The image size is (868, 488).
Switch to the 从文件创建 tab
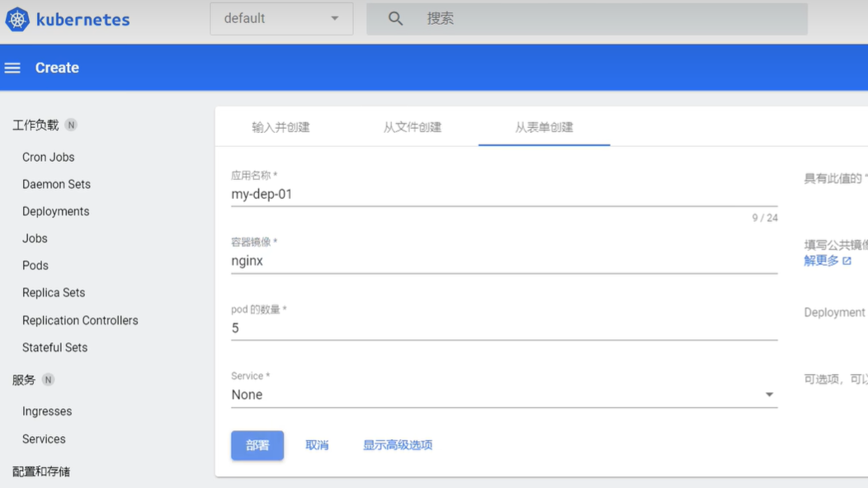412,127
